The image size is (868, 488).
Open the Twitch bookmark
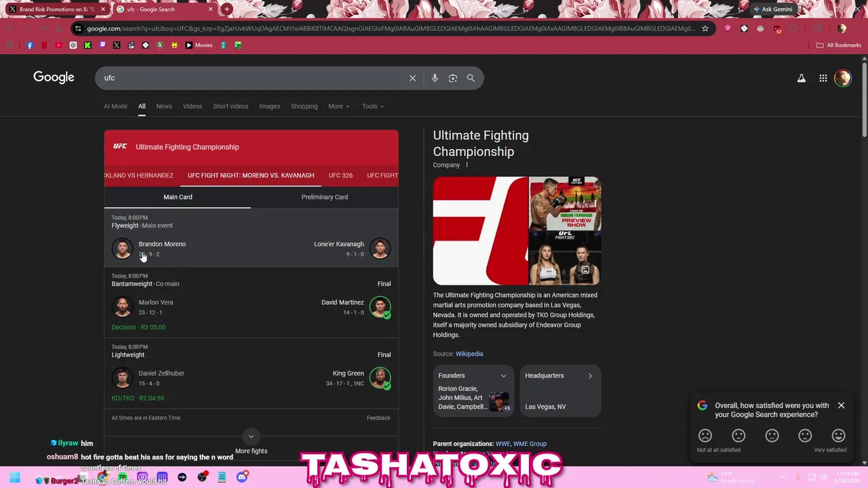pos(102,45)
